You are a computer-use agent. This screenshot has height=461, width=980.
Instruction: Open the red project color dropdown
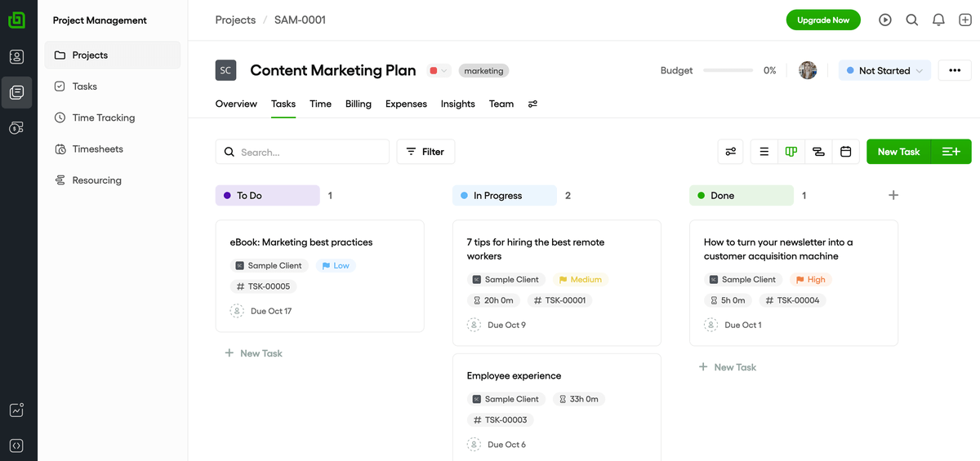tap(439, 71)
